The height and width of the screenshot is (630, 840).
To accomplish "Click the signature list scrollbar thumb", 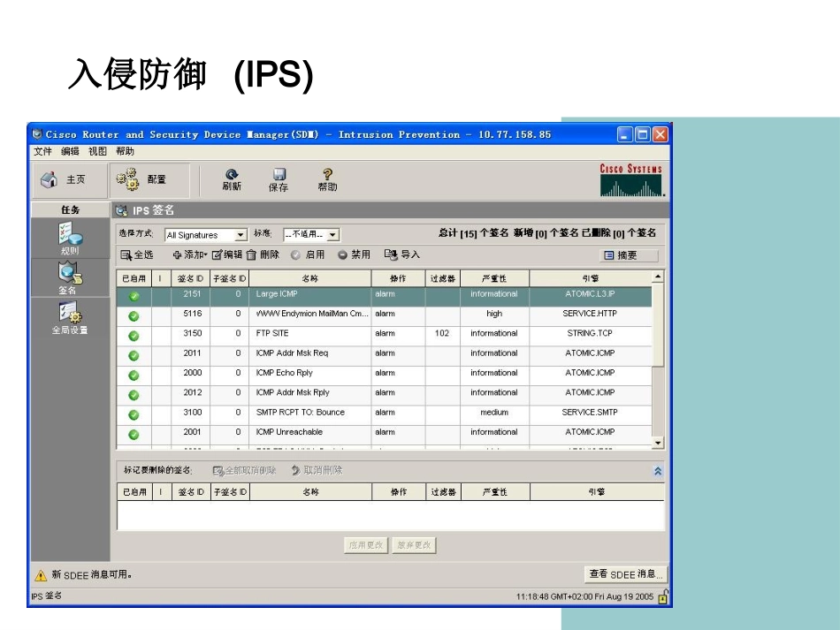I will pyautogui.click(x=658, y=325).
